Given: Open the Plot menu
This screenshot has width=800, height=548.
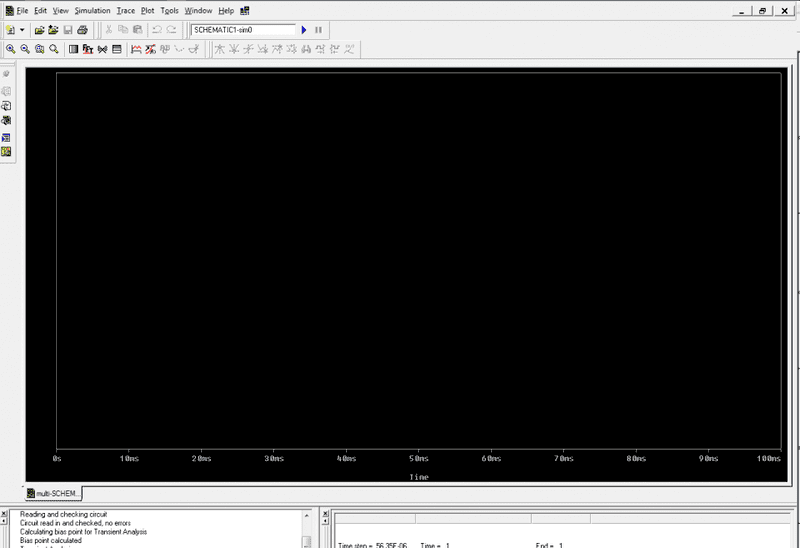Looking at the screenshot, I should click(x=147, y=11).
